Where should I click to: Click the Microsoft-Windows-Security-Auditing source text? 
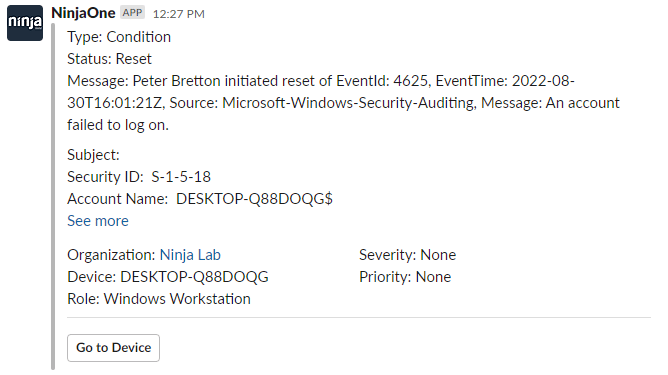point(349,103)
